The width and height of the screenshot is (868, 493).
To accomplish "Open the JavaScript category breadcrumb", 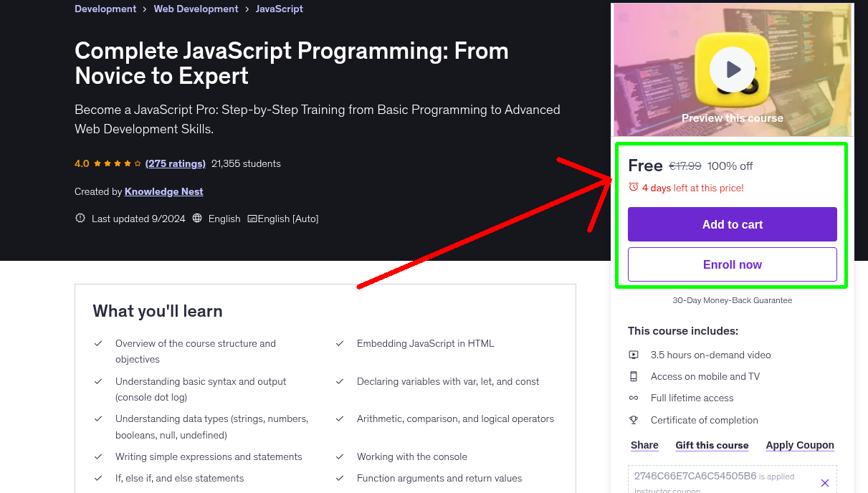I will click(280, 9).
